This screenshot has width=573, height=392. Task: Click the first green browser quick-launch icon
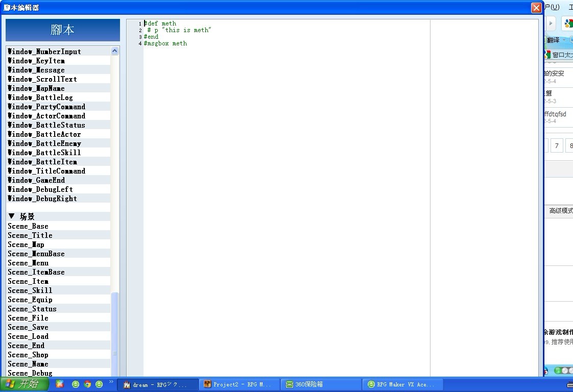(x=76, y=384)
